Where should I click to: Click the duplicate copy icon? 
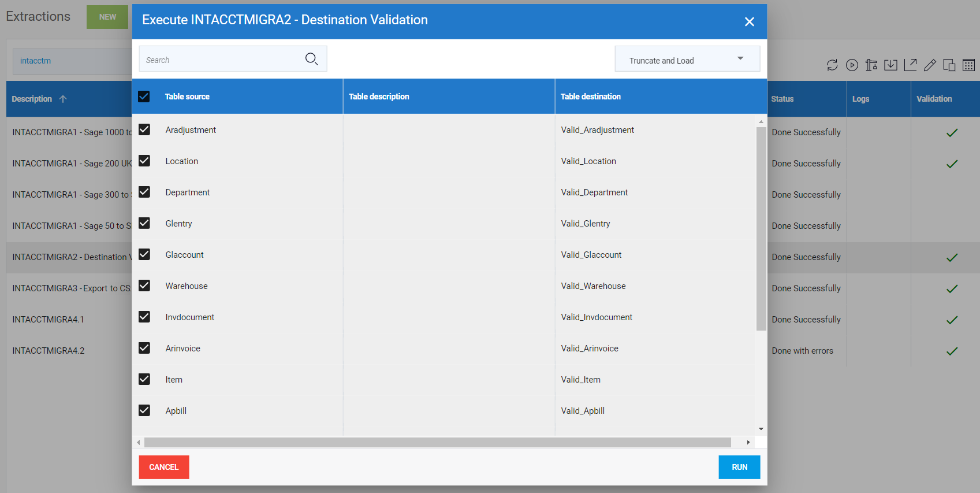click(x=949, y=65)
